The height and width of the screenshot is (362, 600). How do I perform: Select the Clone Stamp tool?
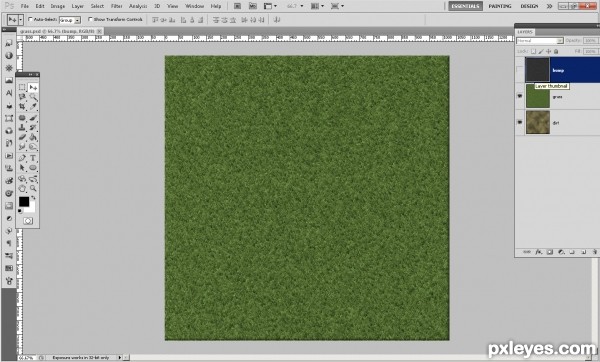[x=22, y=127]
